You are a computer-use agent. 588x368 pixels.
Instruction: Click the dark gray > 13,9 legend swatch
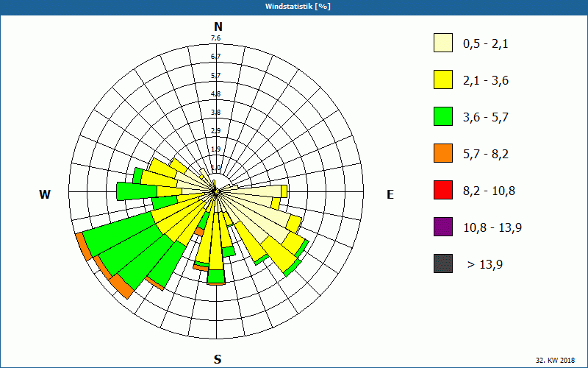pyautogui.click(x=443, y=263)
